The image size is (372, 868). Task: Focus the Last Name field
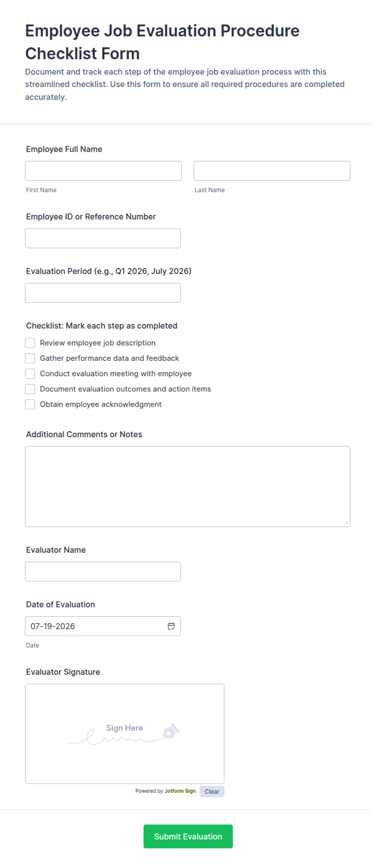[272, 171]
